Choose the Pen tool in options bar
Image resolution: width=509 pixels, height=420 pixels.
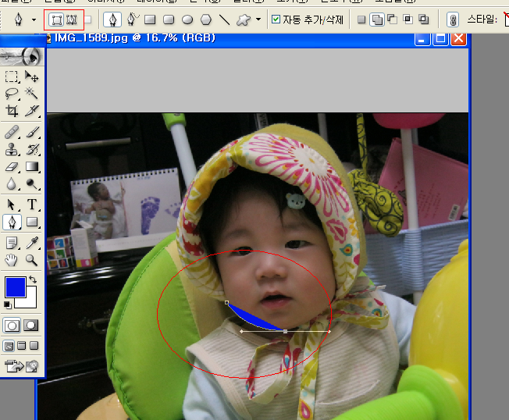click(x=112, y=20)
